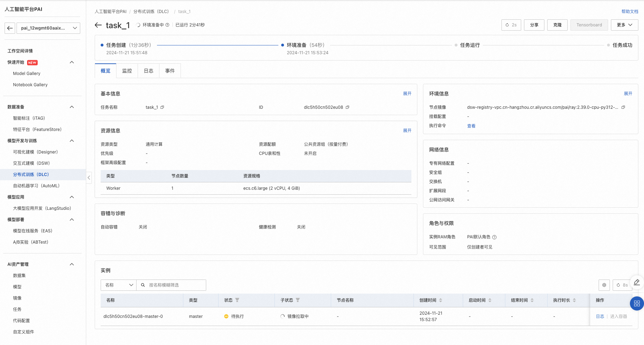The image size is (644, 345).
Task: Collapse the left sidebar with the arrow handle
Action: pyautogui.click(x=89, y=178)
